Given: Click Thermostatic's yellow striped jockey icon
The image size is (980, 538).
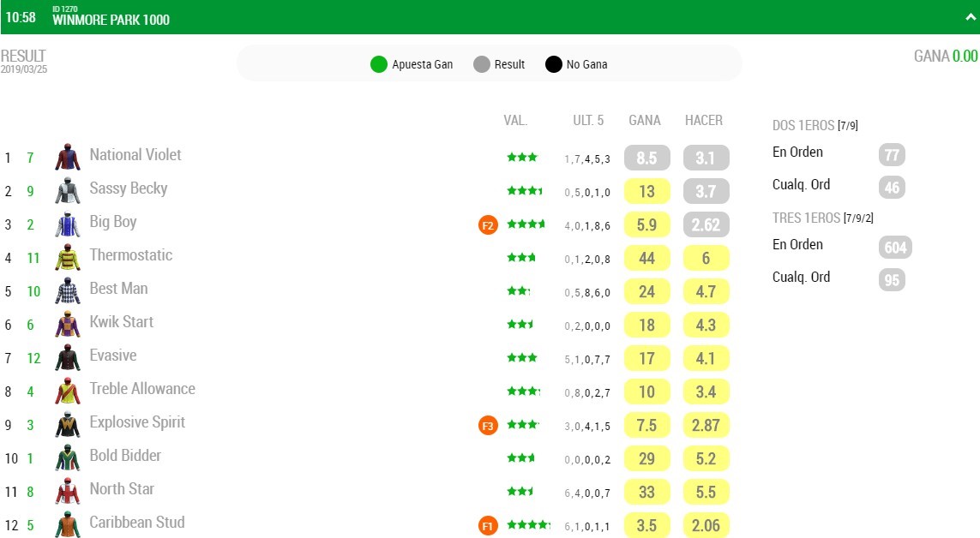Looking at the screenshot, I should [68, 257].
